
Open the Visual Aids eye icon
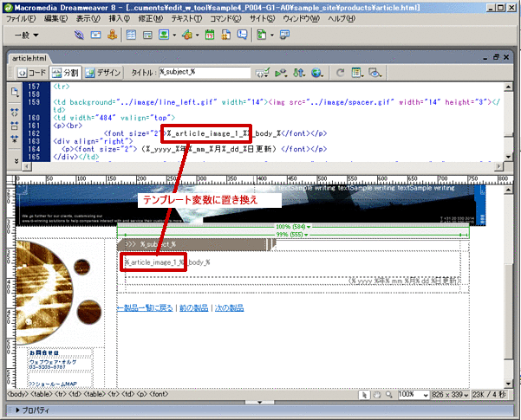pyautogui.click(x=375, y=73)
